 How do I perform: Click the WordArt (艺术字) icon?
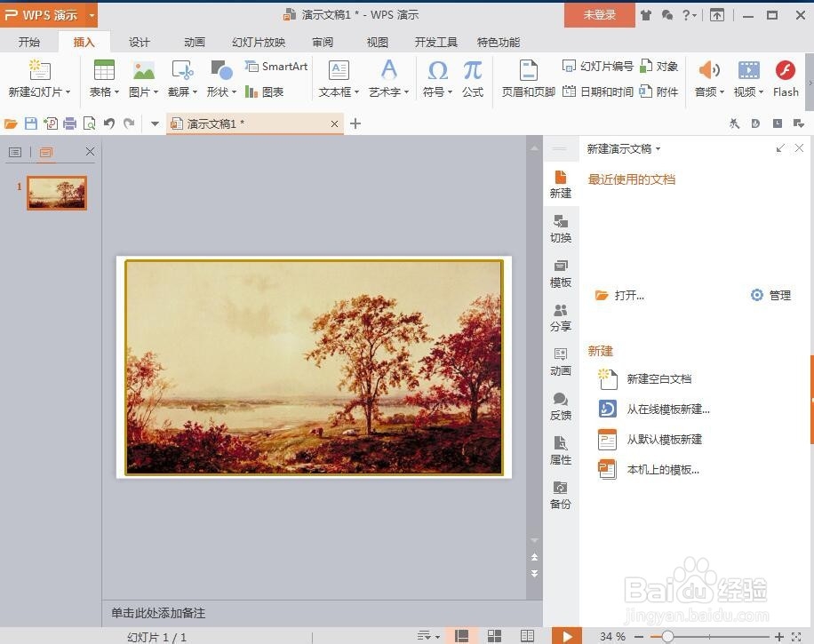(389, 69)
